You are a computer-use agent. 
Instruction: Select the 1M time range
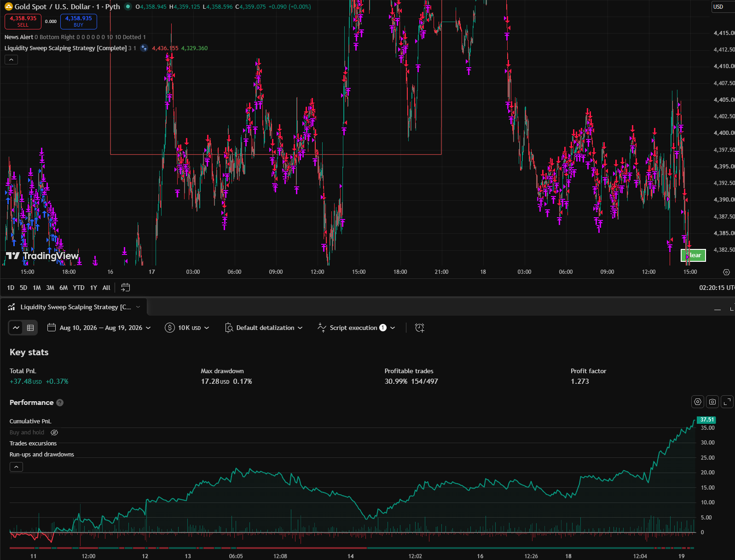coord(37,288)
